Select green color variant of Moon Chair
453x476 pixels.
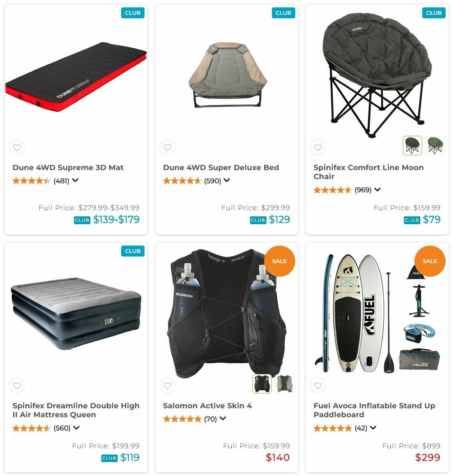pyautogui.click(x=435, y=146)
